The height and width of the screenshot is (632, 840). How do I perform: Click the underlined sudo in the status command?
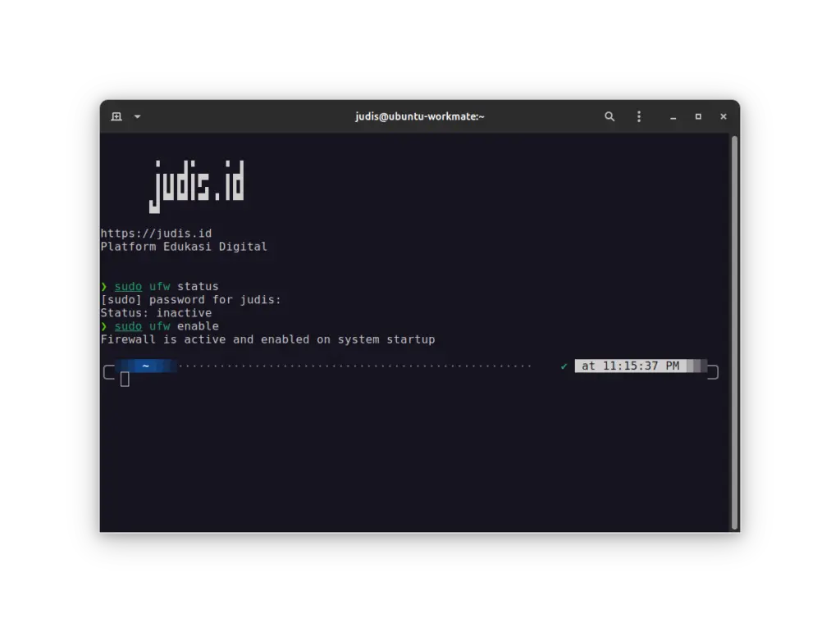(x=128, y=286)
